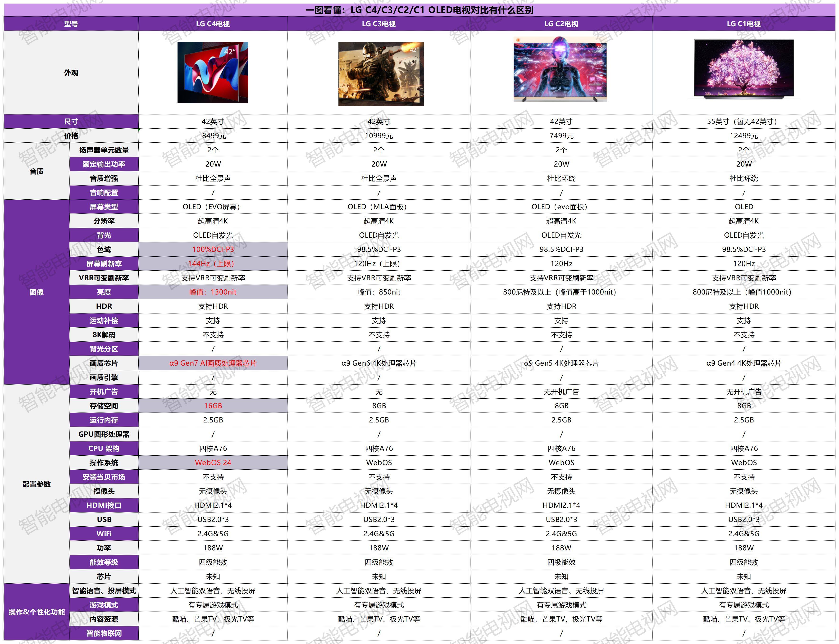
Task: Select the cell 800尼特及以上（峰值1000nit）
Action: click(x=744, y=292)
